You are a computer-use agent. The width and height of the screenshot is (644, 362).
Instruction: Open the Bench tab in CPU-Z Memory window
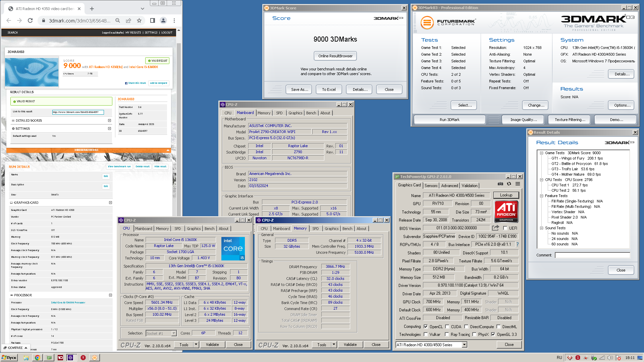coord(347,229)
